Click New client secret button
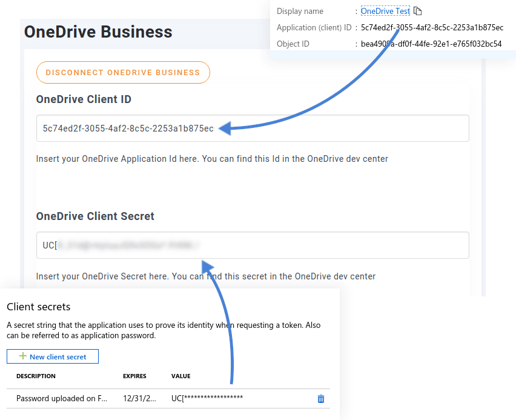This screenshot has width=516, height=420. click(x=53, y=356)
